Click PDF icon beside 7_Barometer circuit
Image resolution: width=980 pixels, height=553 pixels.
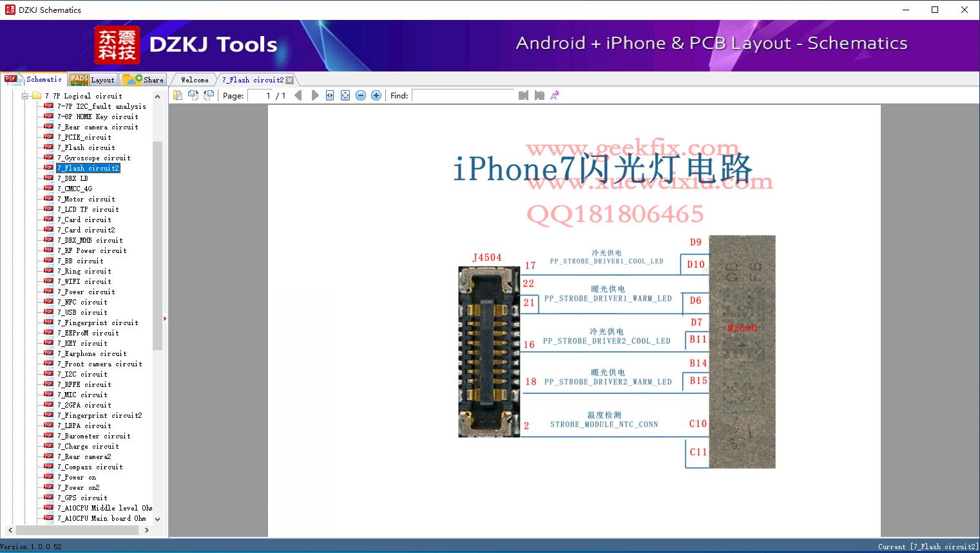coord(48,435)
